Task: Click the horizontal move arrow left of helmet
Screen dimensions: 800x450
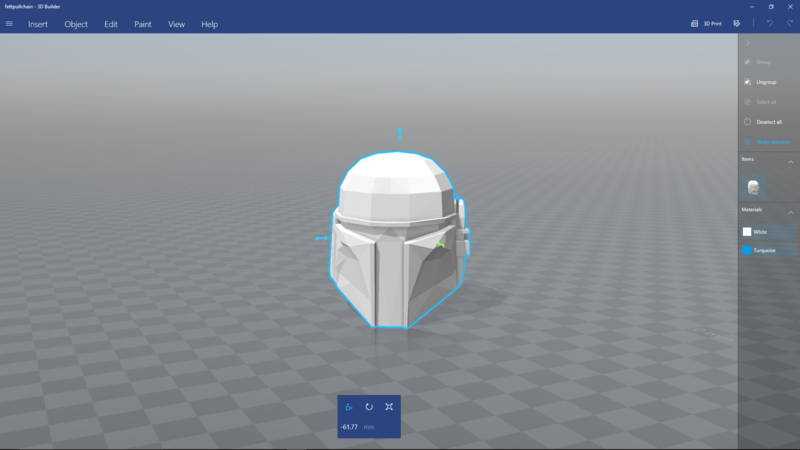Action: coord(321,238)
